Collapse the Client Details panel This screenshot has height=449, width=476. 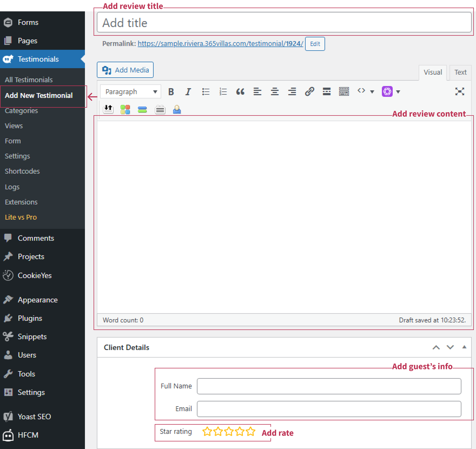click(x=464, y=347)
